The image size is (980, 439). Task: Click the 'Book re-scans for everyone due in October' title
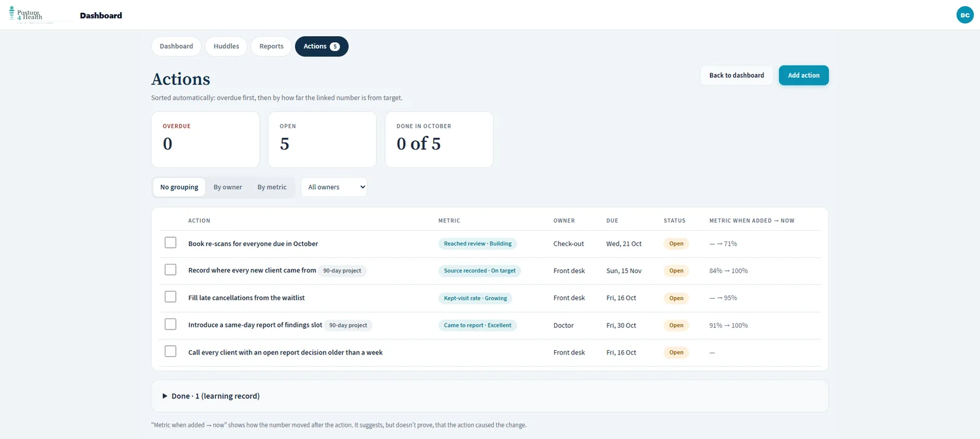coord(253,244)
